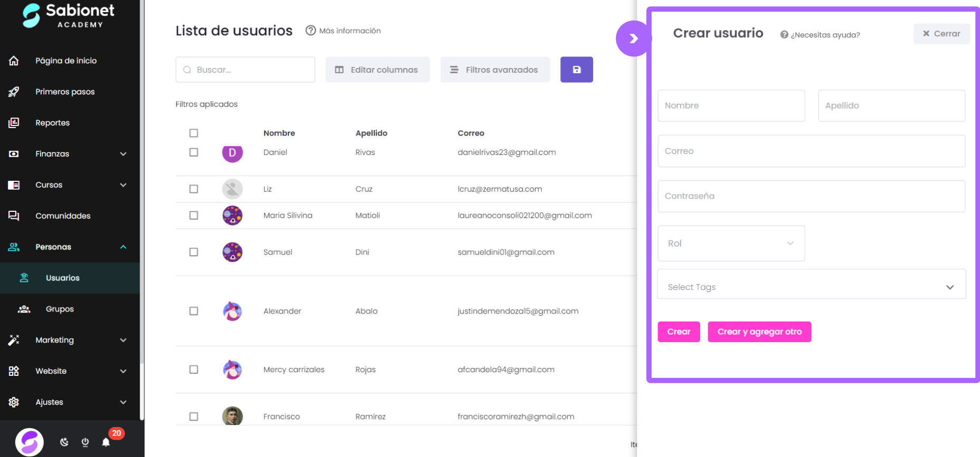Click the Personas people icon
Screen dimensions: 980x457
pyautogui.click(x=14, y=247)
